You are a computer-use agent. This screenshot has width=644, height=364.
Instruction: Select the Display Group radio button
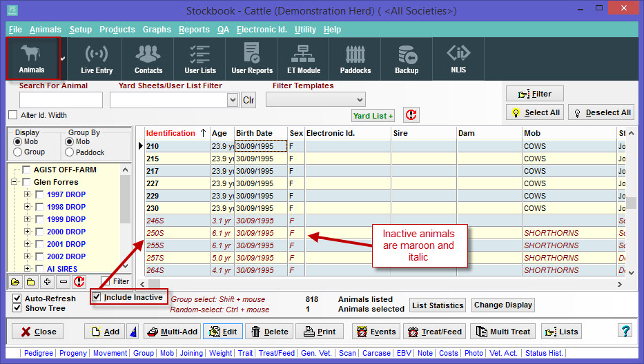[x=18, y=152]
